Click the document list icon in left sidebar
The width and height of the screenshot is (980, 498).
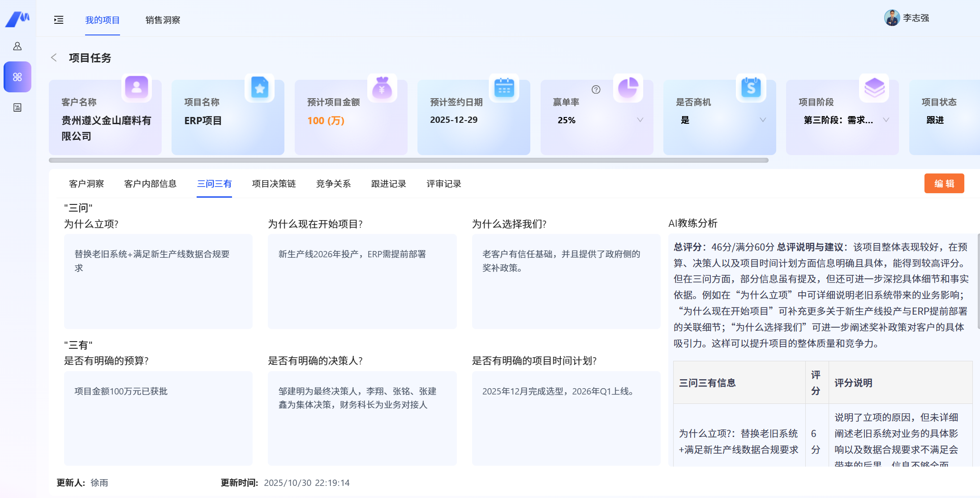tap(17, 108)
